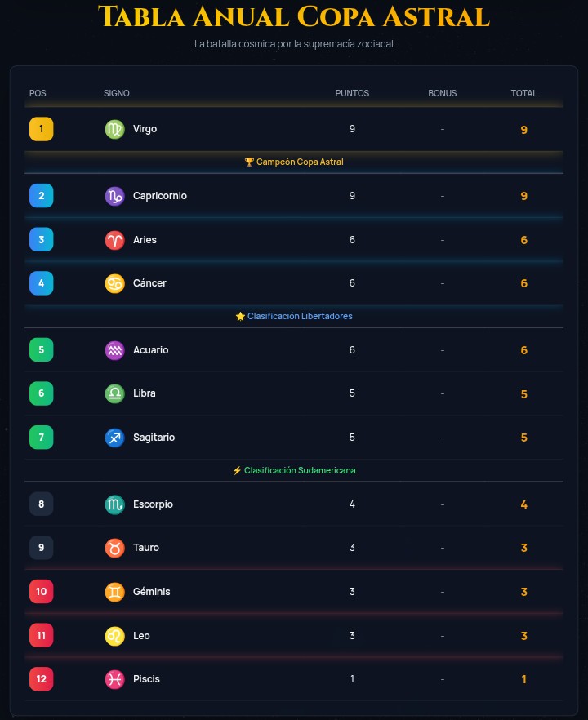Screen dimensions: 588x720
Task: Click the Virgo zodiac icon
Action: coord(115,129)
